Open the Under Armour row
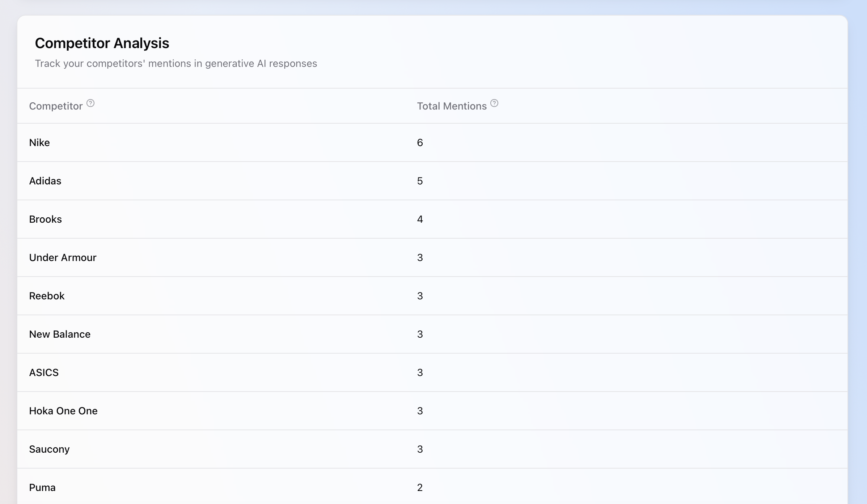This screenshot has width=867, height=504. 63,258
